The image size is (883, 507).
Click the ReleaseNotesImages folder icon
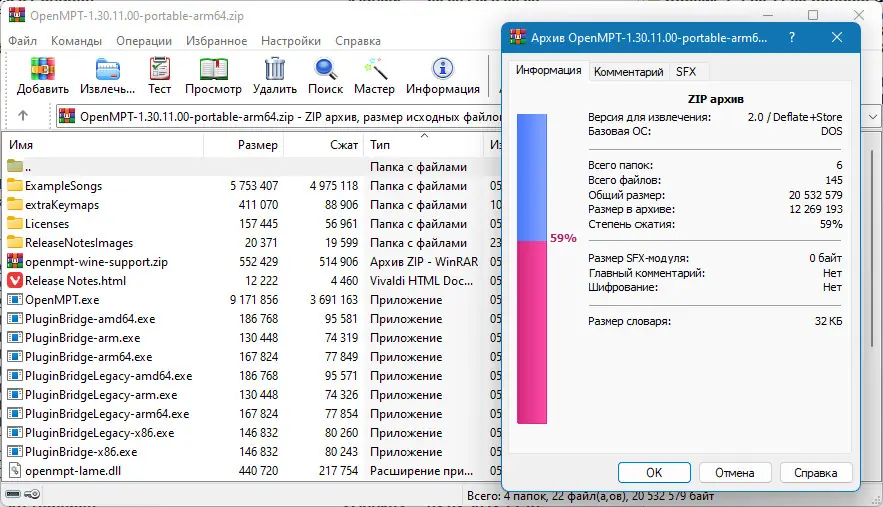click(15, 242)
